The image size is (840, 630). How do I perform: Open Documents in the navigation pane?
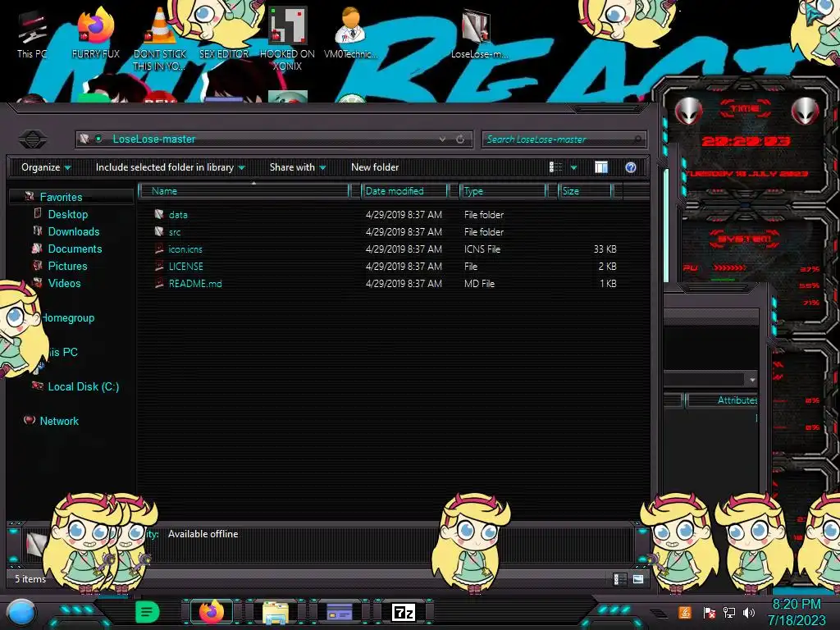click(75, 249)
